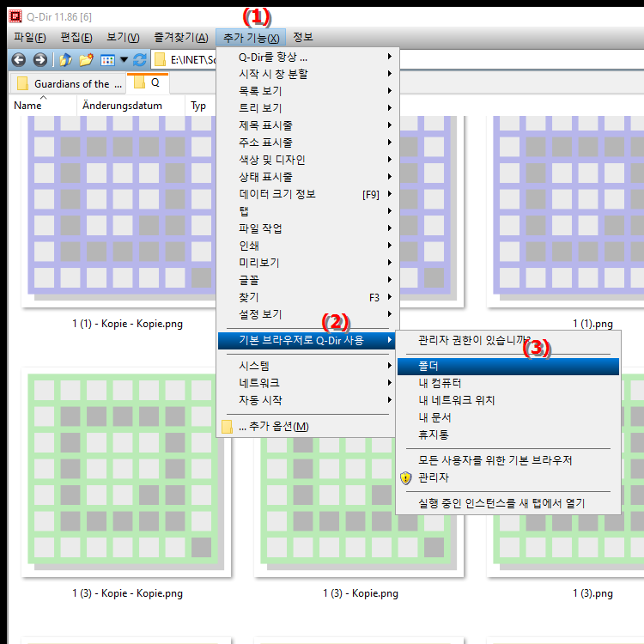The image size is (644, 644).
Task: Switch to the Q tab
Action: coord(148,83)
